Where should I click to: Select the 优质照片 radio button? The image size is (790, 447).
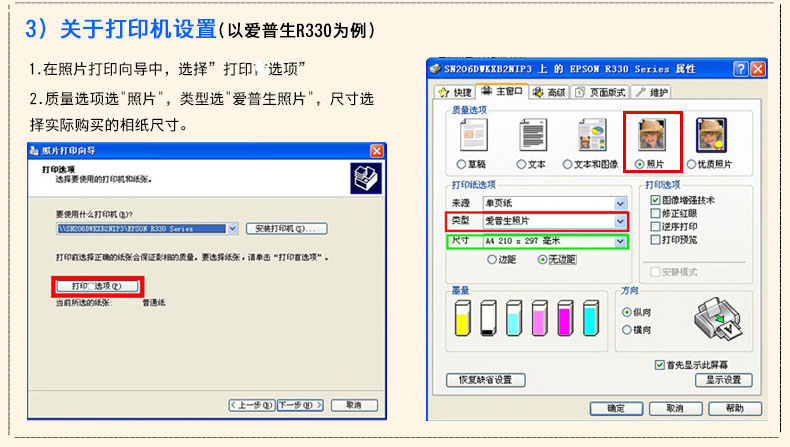(x=691, y=164)
